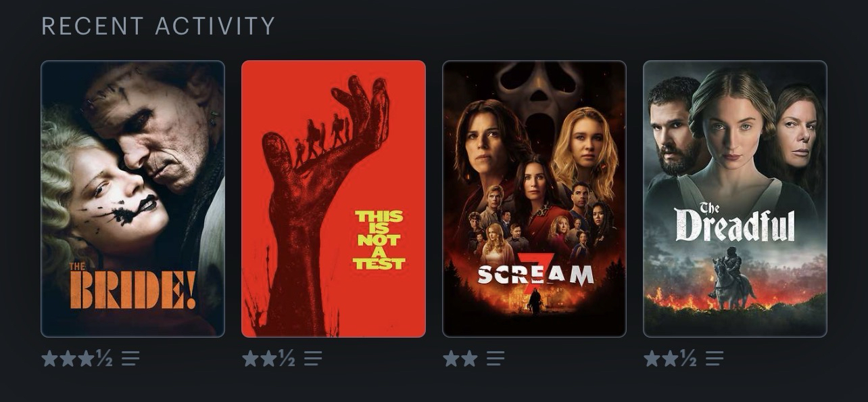Click the third star under The Bride!
868x402 pixels.
pyautogui.click(x=86, y=359)
